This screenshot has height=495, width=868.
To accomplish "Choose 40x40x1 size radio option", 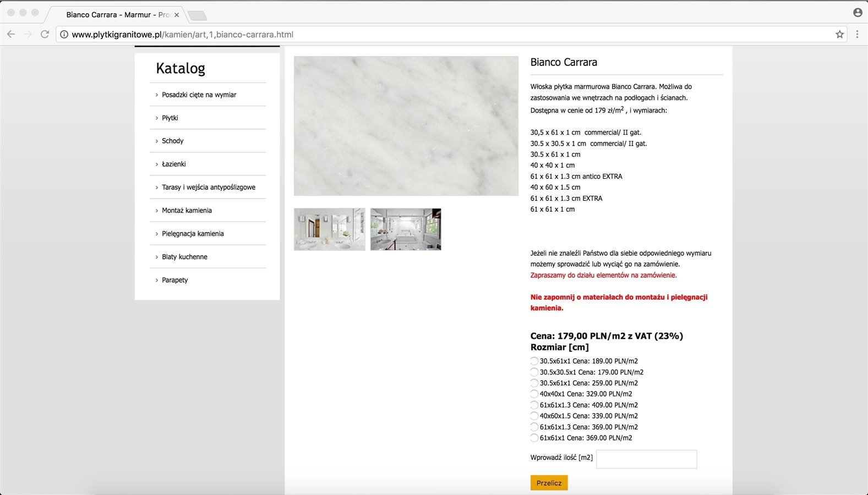I will (534, 394).
